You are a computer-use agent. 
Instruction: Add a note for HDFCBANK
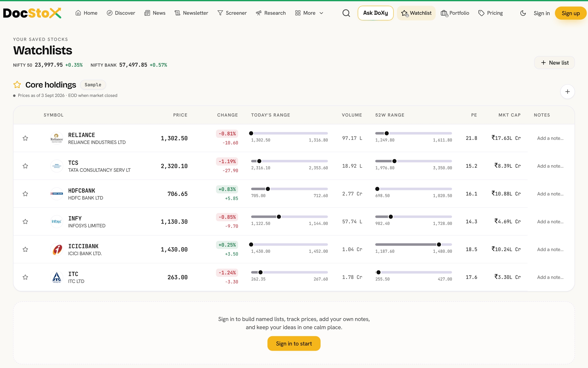coord(550,194)
